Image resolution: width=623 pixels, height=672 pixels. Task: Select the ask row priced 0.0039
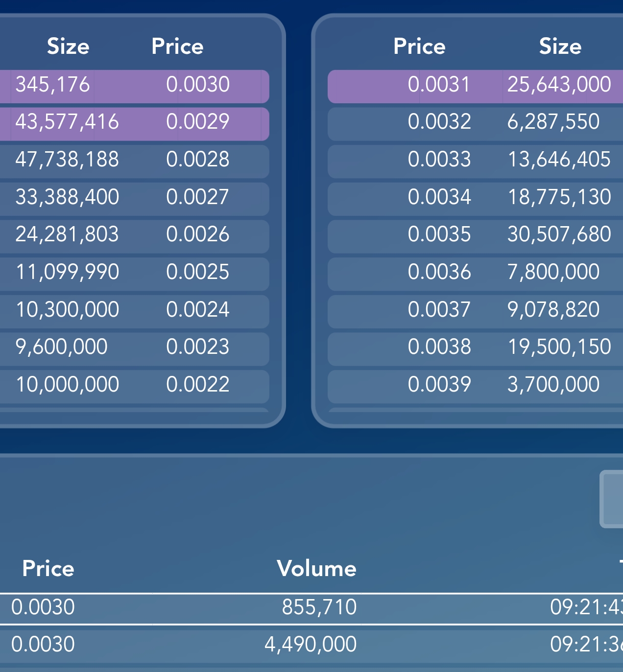coord(475,387)
